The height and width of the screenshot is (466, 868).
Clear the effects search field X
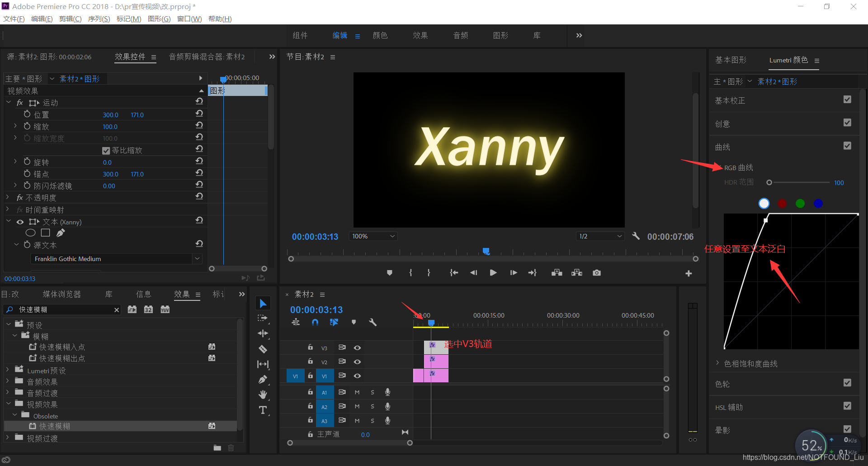[x=117, y=310]
